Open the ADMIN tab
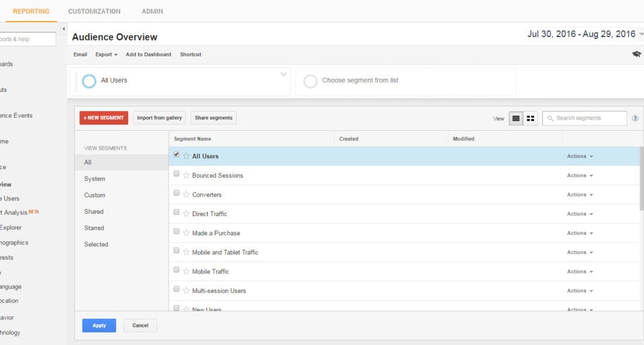 (153, 11)
